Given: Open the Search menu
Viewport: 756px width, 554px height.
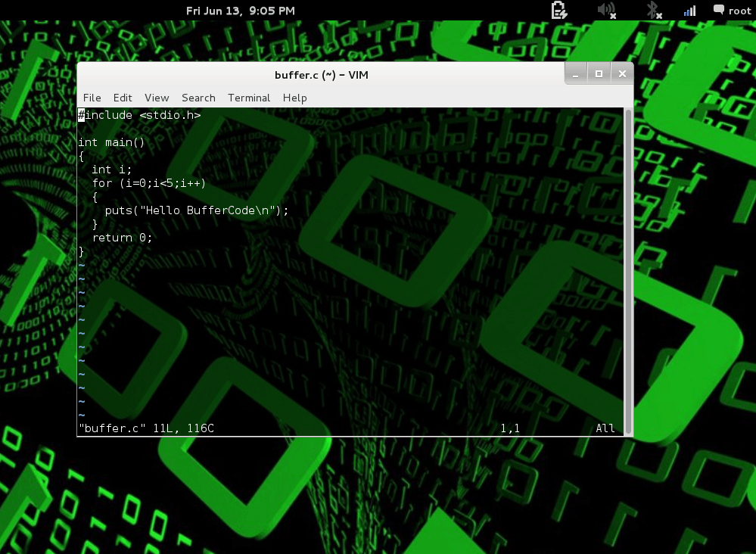Looking at the screenshot, I should click(198, 98).
